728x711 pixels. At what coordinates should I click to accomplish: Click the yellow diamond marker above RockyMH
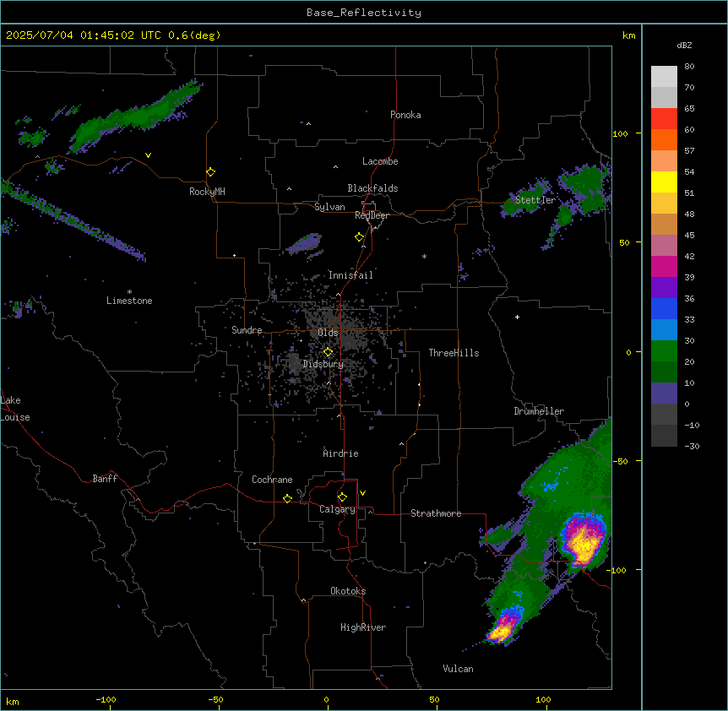[x=211, y=172]
